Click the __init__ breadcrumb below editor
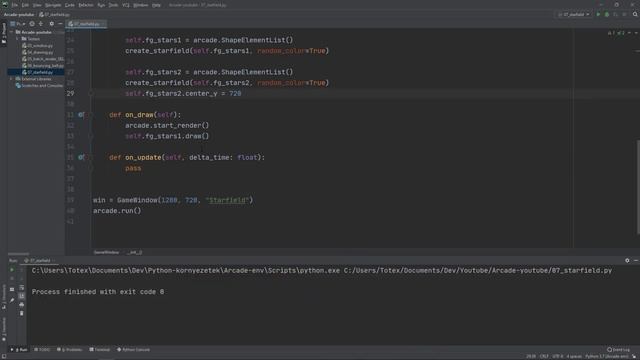The width and height of the screenshot is (640, 360). coord(134,253)
